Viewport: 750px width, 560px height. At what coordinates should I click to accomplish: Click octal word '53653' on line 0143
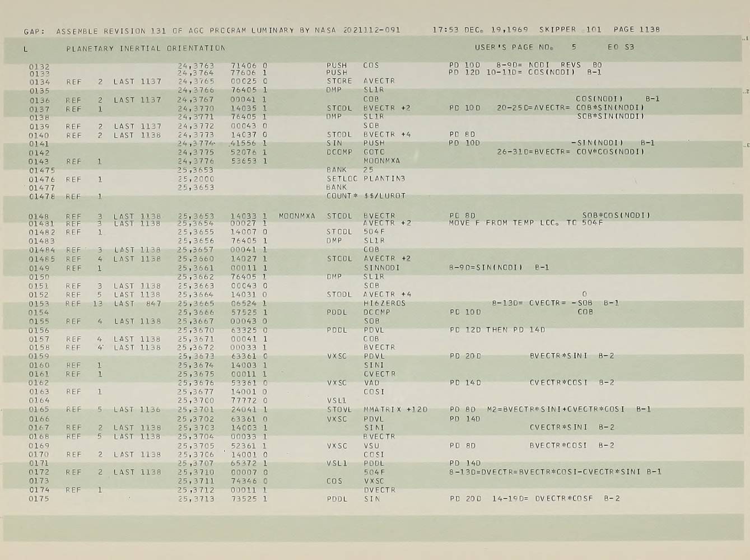(x=244, y=161)
